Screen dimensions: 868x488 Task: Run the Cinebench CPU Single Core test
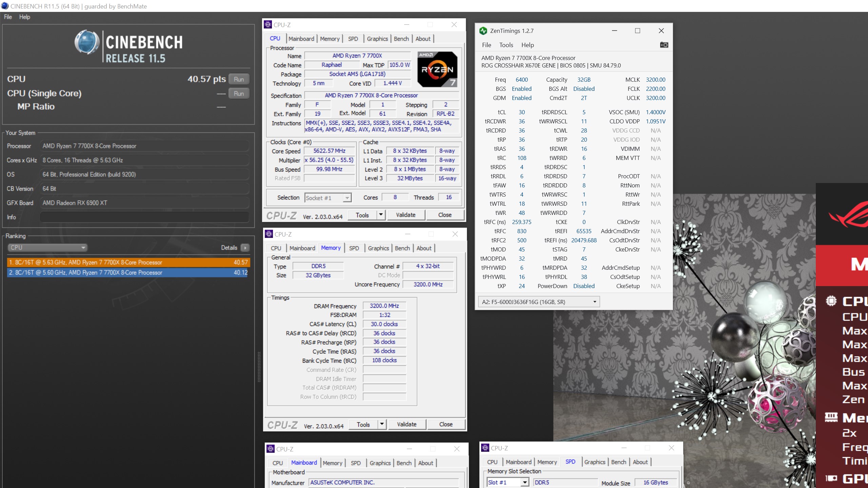click(239, 94)
